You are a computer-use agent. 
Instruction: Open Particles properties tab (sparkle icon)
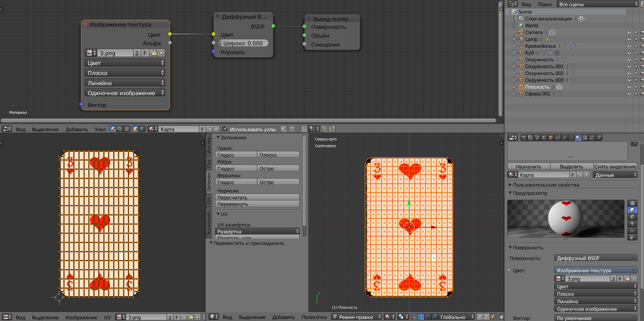[592, 138]
